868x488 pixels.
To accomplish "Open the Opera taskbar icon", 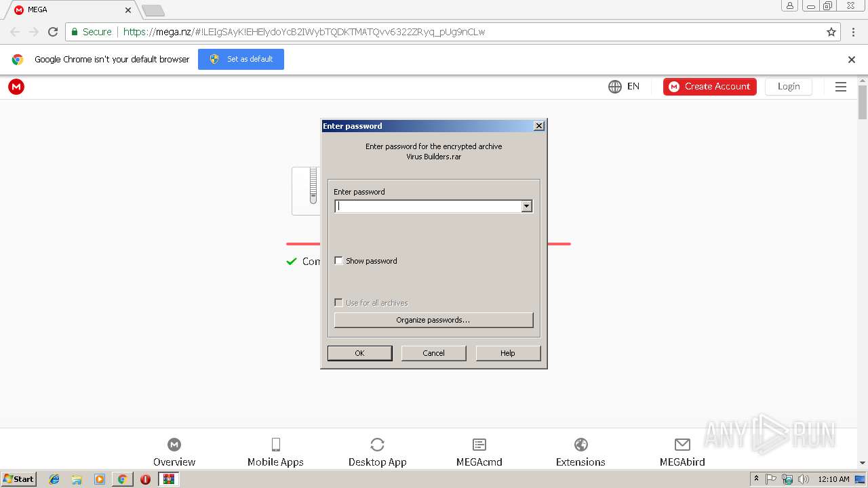I will pos(145,479).
